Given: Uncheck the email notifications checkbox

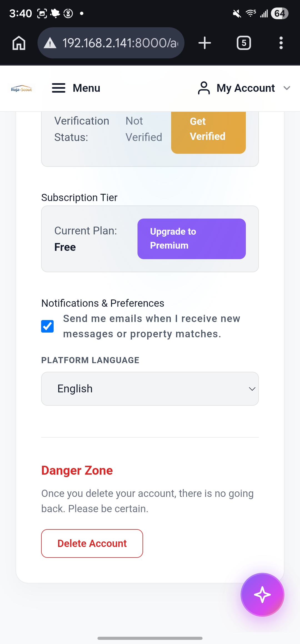Looking at the screenshot, I should tap(47, 326).
